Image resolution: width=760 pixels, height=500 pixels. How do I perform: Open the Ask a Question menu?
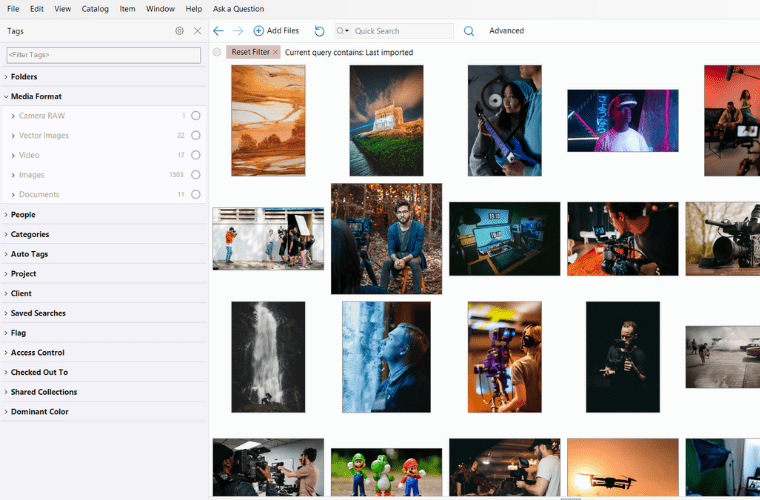pyautogui.click(x=238, y=9)
